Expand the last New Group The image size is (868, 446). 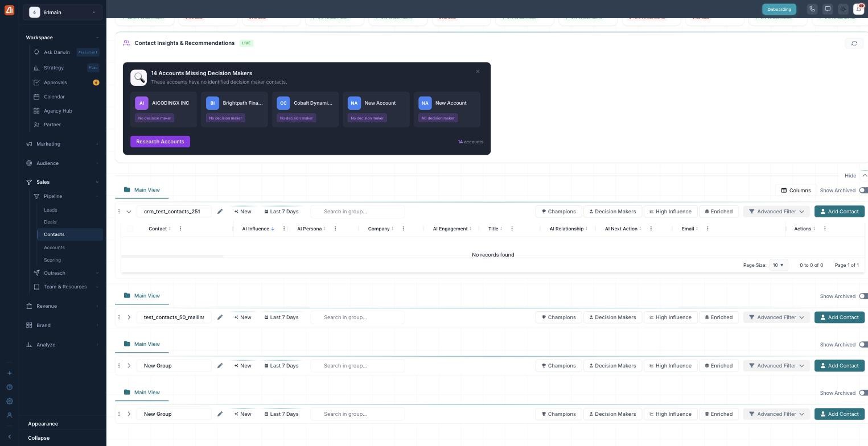[129, 414]
